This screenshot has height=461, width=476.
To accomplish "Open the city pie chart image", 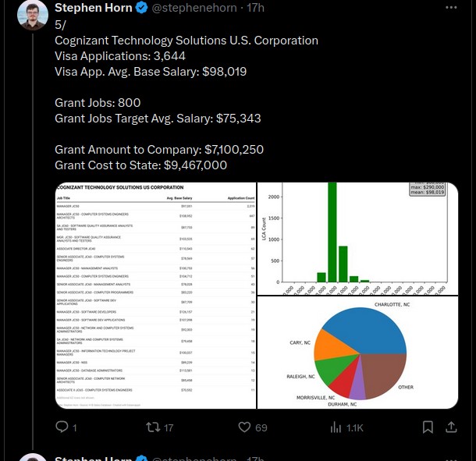I will [357, 353].
